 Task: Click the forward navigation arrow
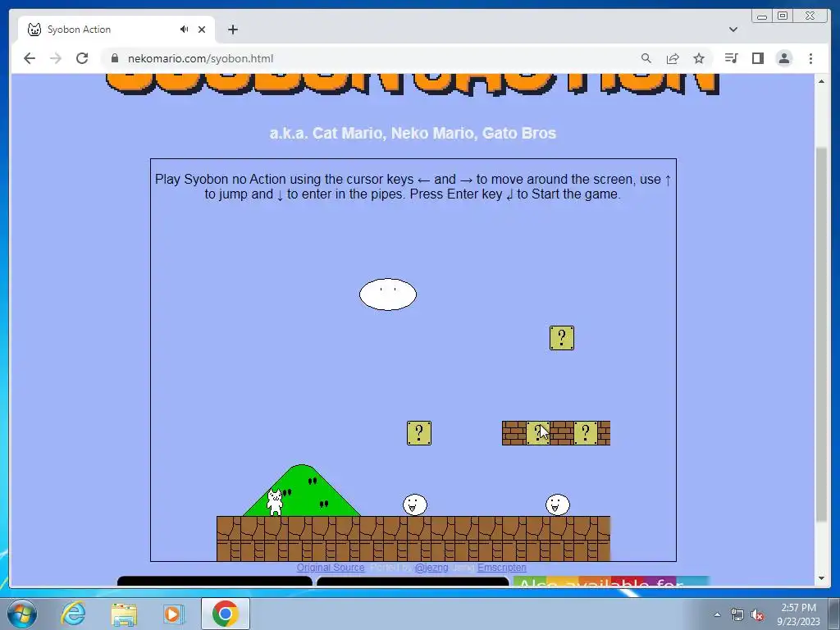56,58
